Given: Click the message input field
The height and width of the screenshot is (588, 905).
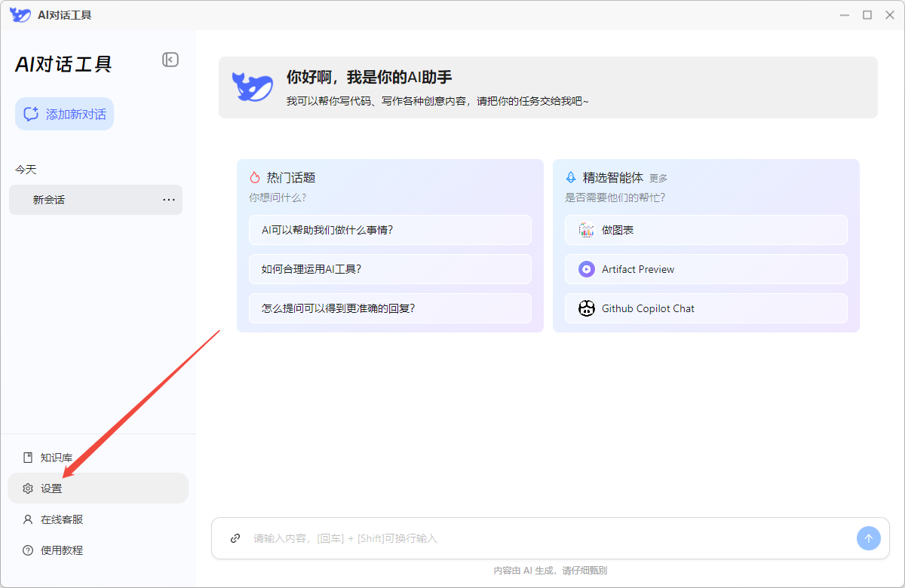Looking at the screenshot, I should point(551,538).
